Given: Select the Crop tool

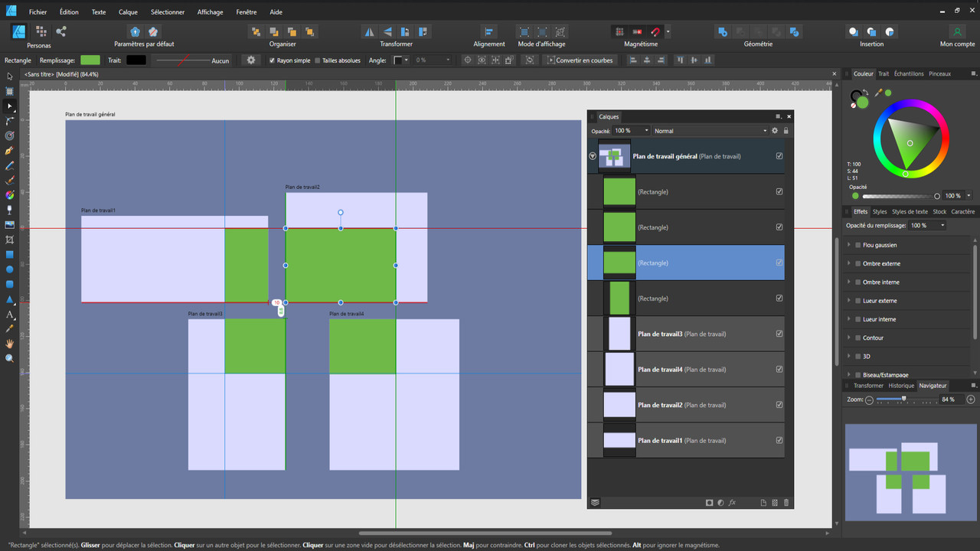Looking at the screenshot, I should coord(10,240).
